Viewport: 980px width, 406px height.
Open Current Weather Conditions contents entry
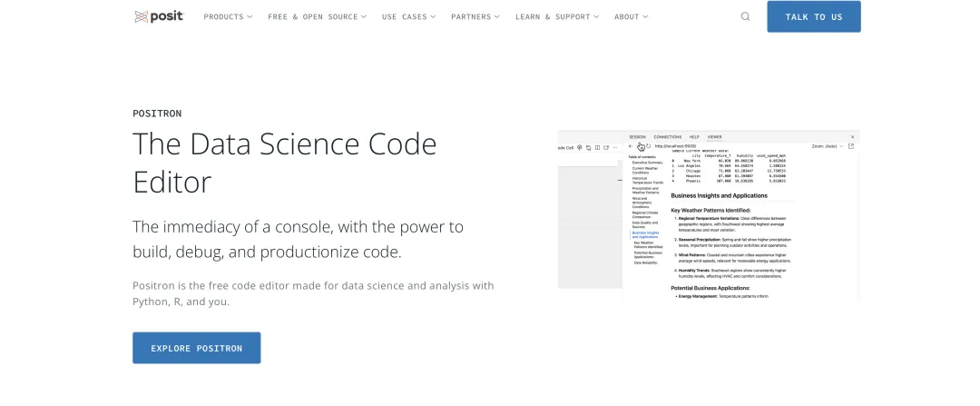click(645, 170)
